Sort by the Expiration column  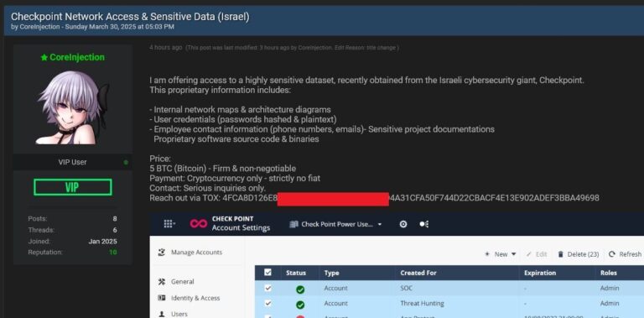pos(540,273)
